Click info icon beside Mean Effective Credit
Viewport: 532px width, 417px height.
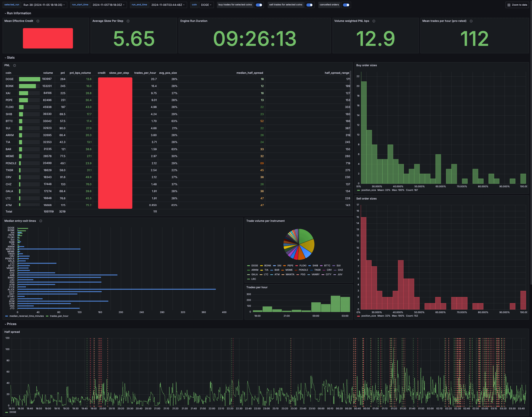pos(38,21)
